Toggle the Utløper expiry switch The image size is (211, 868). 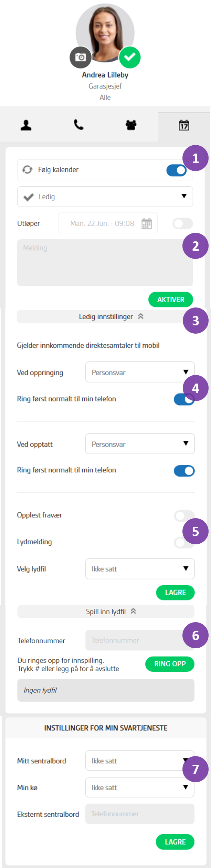tap(182, 224)
